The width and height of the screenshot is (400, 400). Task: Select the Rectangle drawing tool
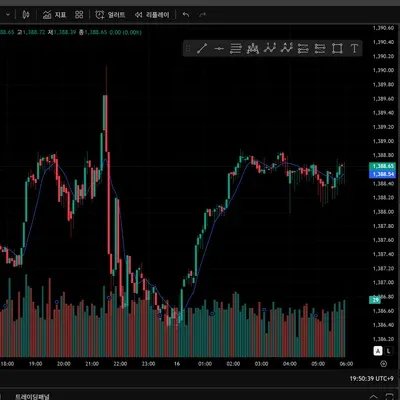[337, 49]
